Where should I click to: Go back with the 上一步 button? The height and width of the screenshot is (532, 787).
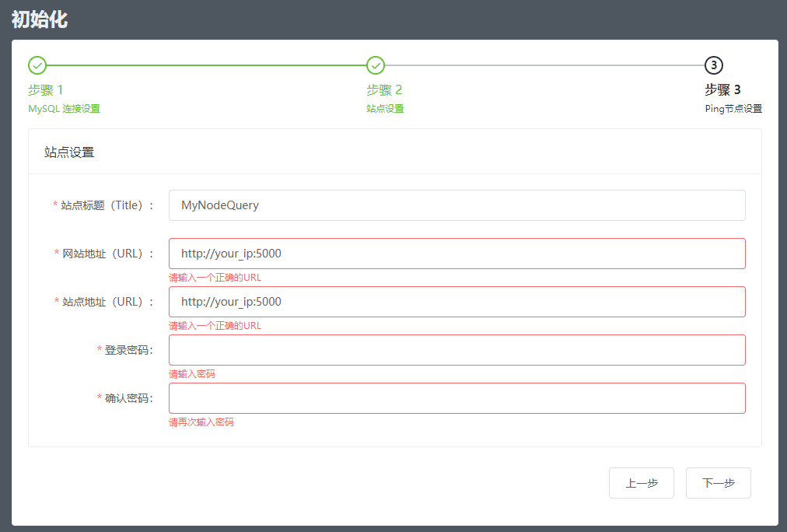click(x=641, y=483)
